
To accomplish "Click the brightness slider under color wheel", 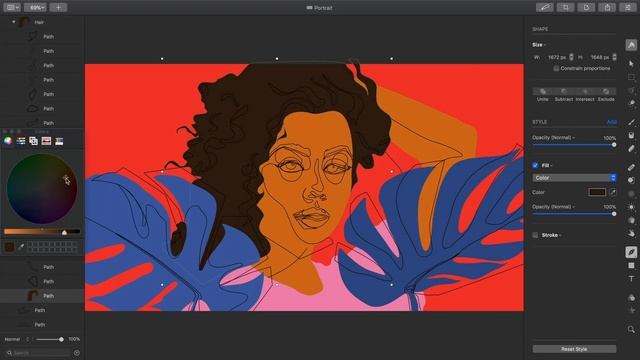I will pyautogui.click(x=42, y=231).
